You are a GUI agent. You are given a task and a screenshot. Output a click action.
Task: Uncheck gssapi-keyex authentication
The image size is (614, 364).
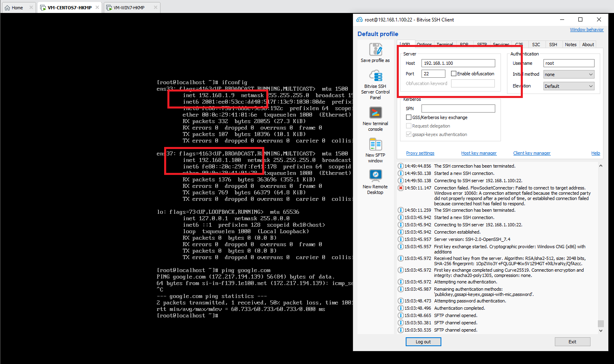click(409, 134)
